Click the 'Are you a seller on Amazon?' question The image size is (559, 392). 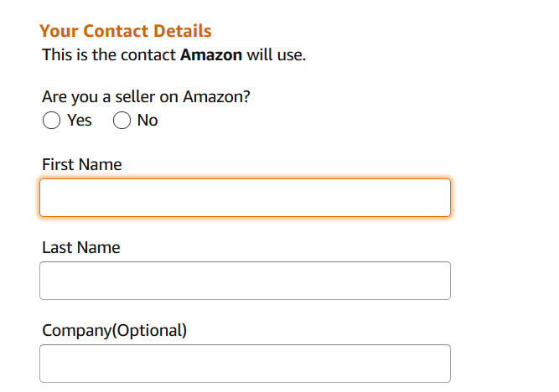[x=146, y=97]
